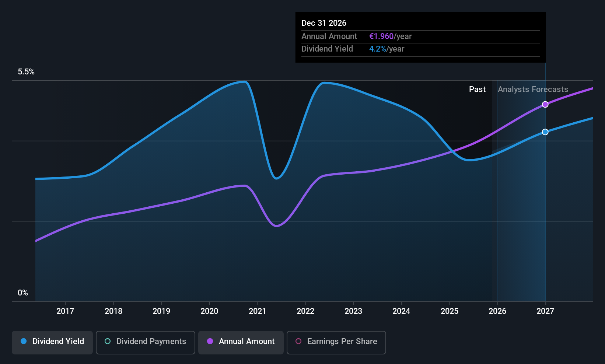Select the purple forecast data point marker

[545, 104]
